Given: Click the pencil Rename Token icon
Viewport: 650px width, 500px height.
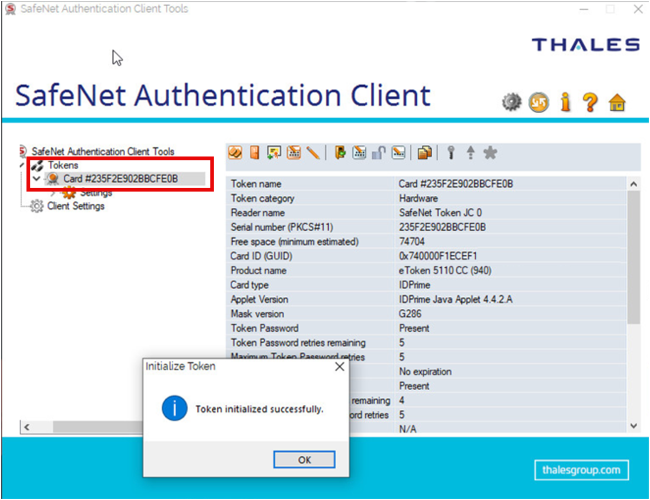Looking at the screenshot, I should [313, 153].
